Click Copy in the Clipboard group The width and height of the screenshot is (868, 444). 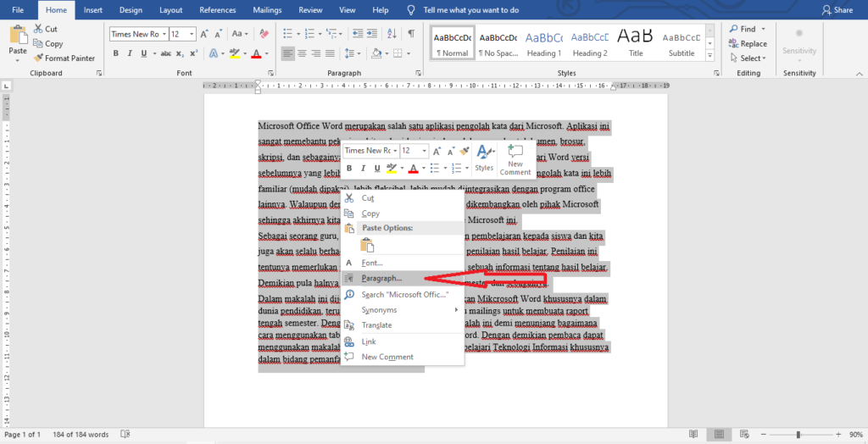[x=48, y=44]
